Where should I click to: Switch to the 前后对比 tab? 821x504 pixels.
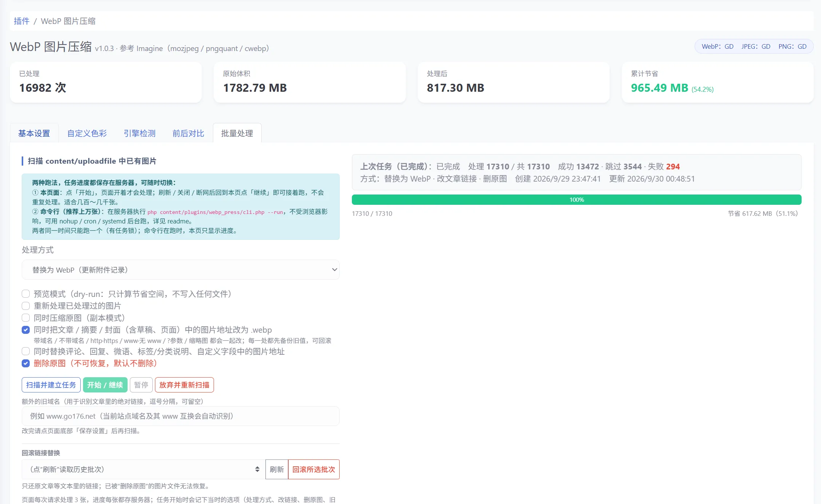click(x=188, y=133)
